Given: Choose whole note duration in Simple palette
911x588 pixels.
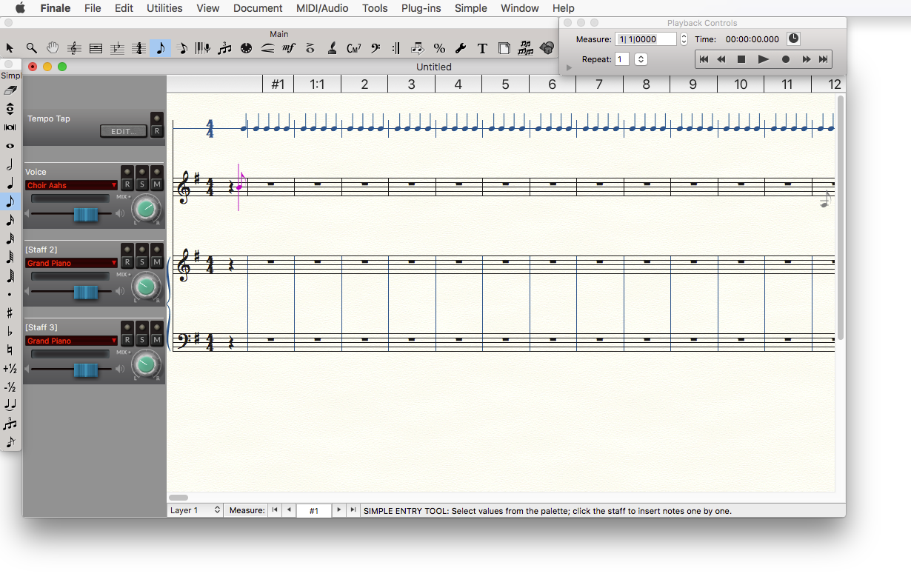Looking at the screenshot, I should click(x=10, y=146).
